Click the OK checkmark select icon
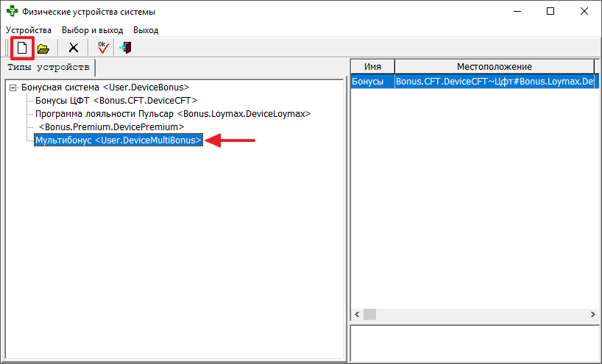This screenshot has height=364, width=602. coord(102,49)
